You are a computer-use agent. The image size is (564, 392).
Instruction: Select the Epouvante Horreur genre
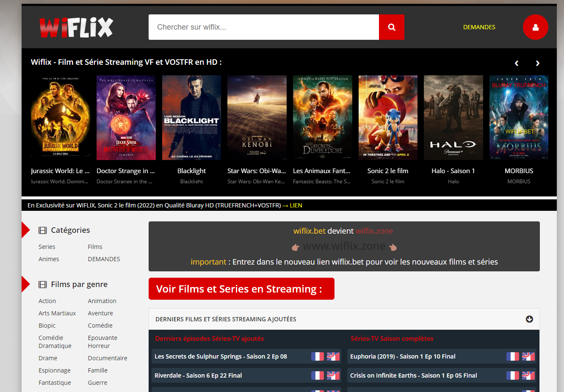(x=102, y=342)
